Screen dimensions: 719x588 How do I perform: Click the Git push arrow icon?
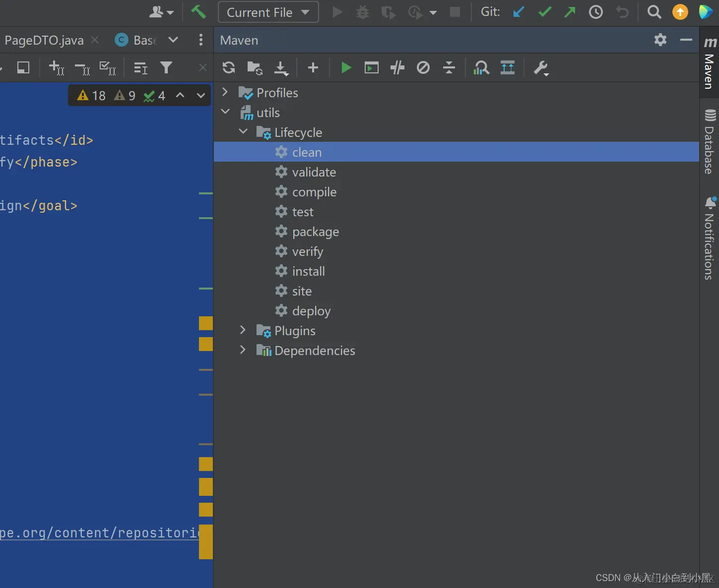click(570, 12)
